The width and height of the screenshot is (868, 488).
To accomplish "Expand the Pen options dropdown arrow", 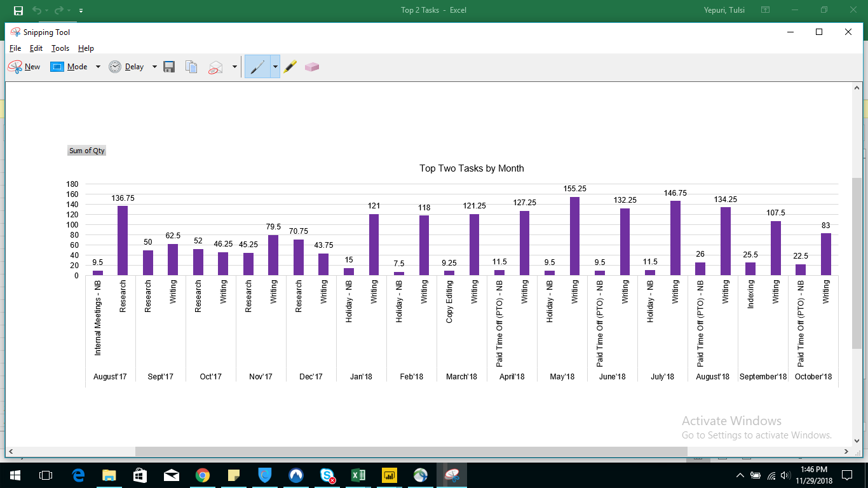I will (275, 67).
